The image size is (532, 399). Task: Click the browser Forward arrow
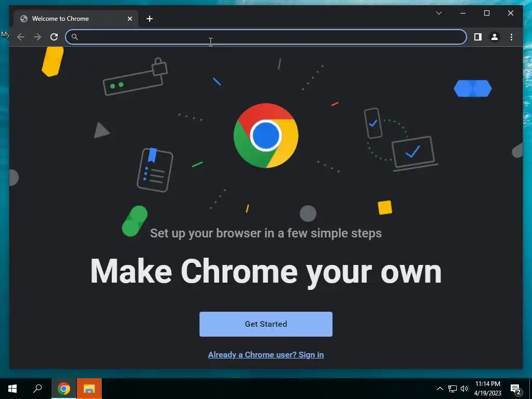coord(37,37)
